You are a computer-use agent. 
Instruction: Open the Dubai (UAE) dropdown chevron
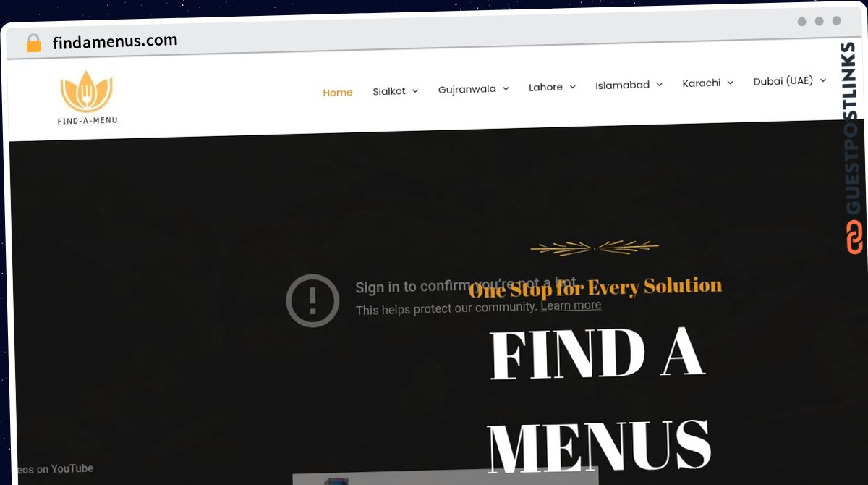[x=822, y=80]
